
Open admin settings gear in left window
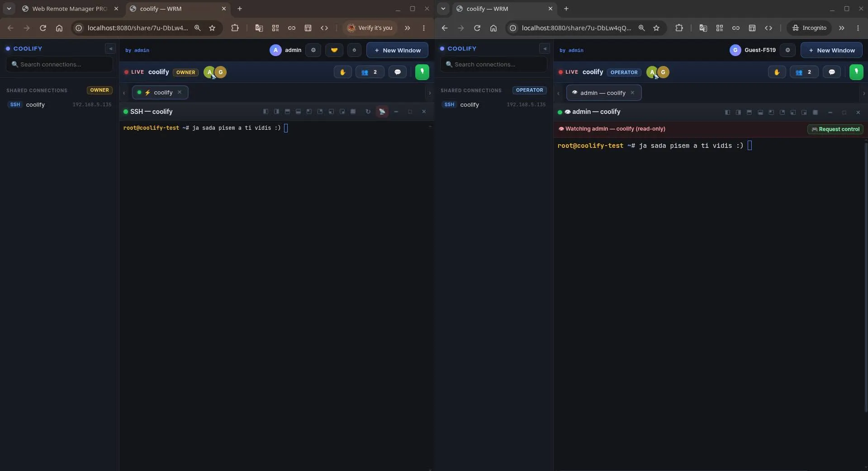pos(313,50)
